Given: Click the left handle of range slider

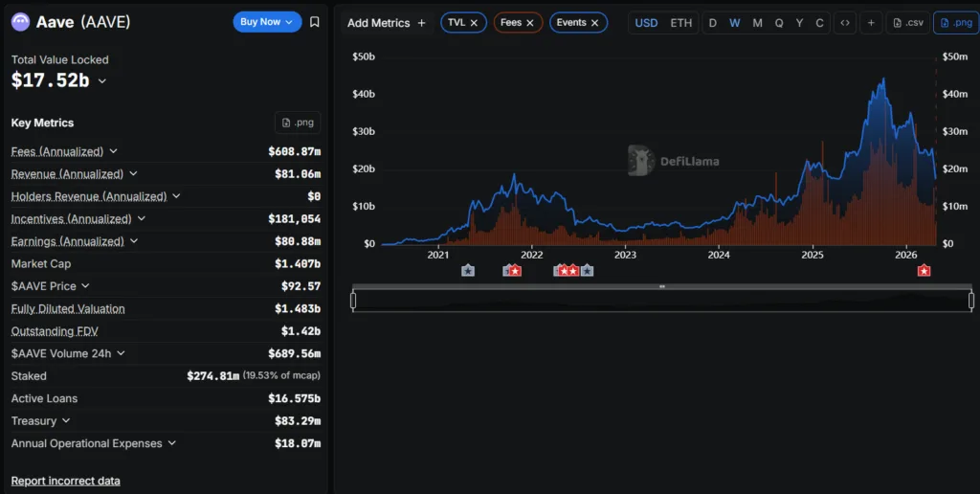Looking at the screenshot, I should (353, 301).
